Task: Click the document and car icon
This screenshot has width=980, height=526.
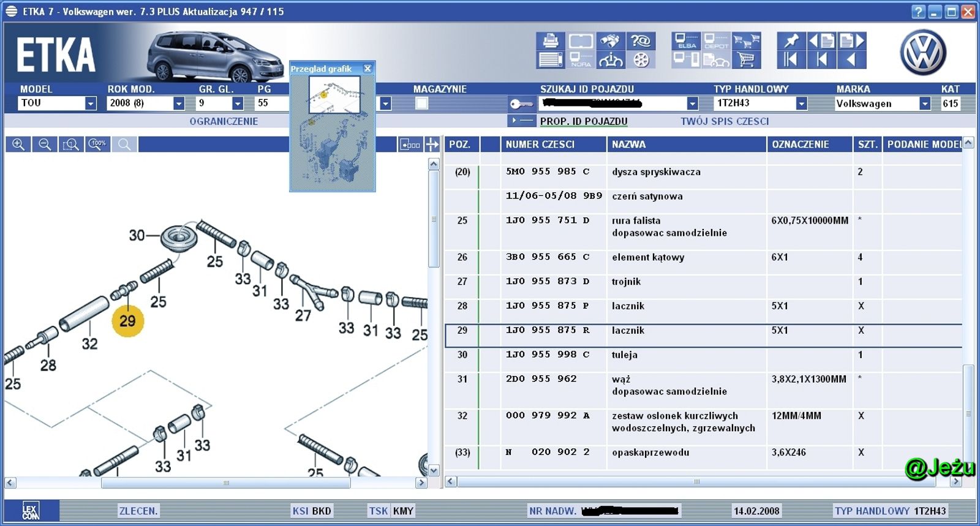Action: (x=716, y=59)
